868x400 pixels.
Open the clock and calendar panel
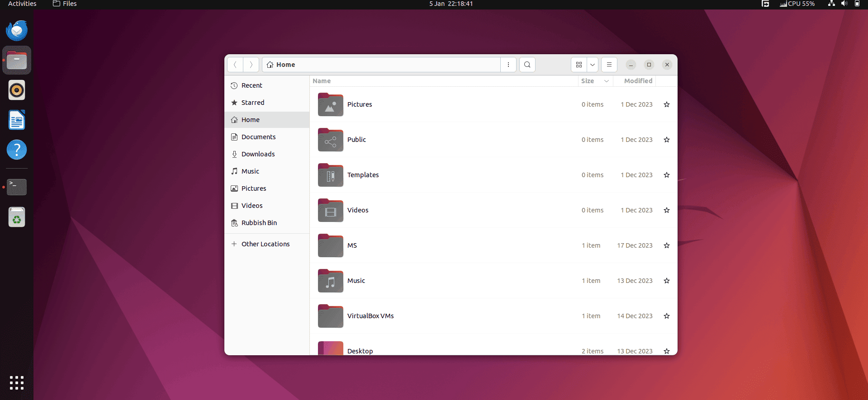point(451,4)
